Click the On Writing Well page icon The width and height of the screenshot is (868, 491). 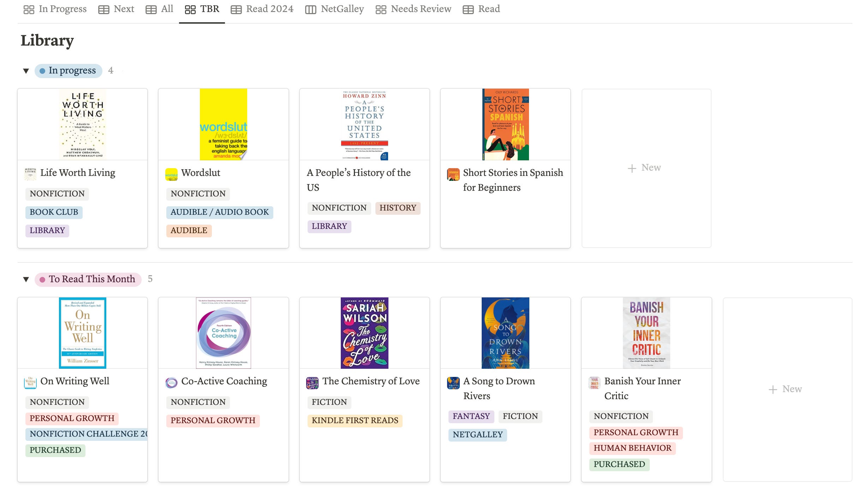click(30, 383)
